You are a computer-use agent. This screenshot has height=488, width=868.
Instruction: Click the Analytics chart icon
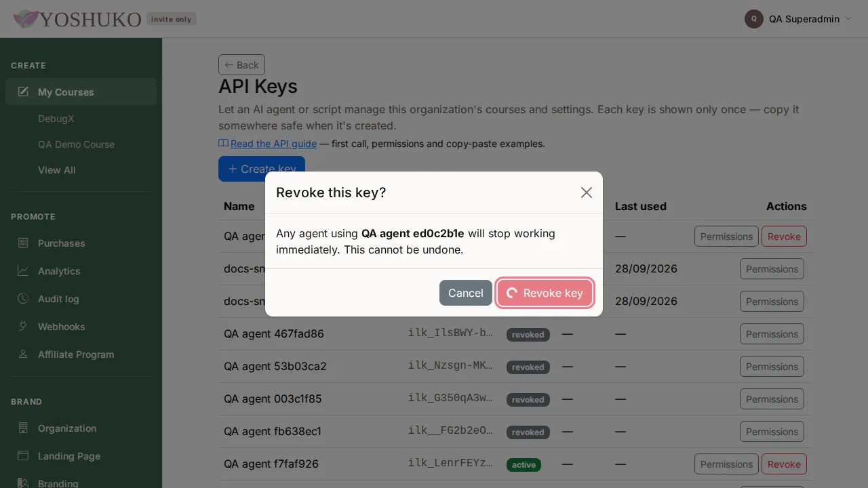23,270
